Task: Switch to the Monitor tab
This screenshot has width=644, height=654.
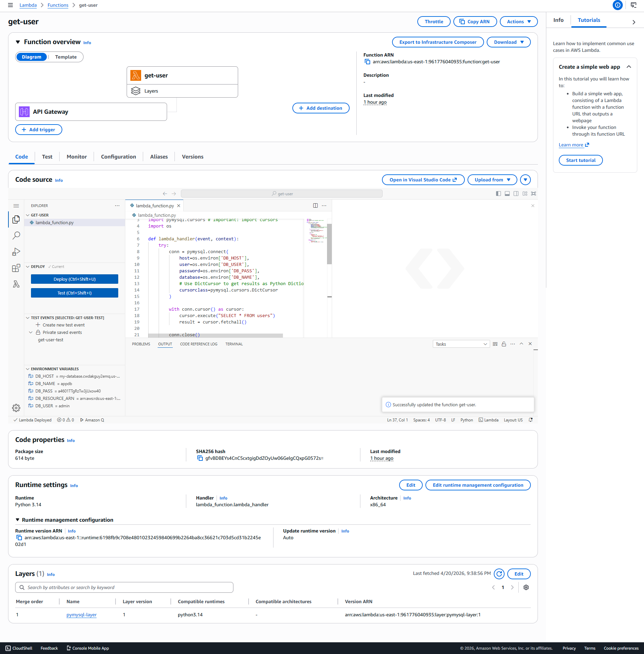Action: coord(77,157)
